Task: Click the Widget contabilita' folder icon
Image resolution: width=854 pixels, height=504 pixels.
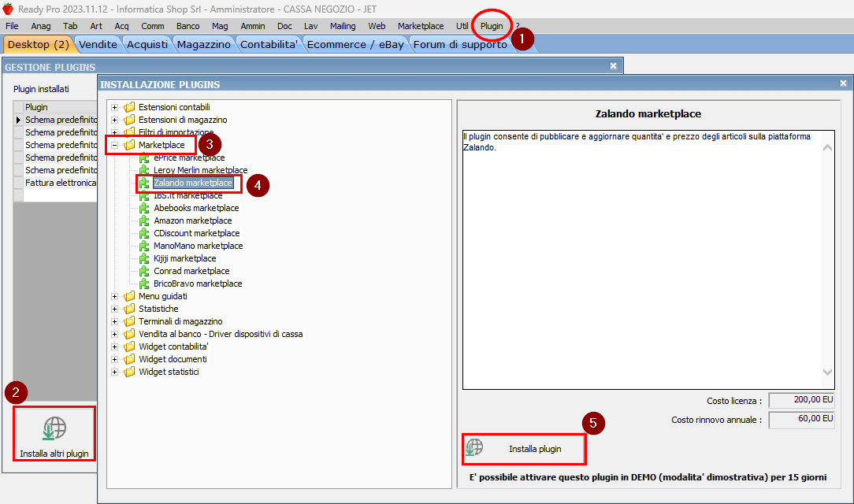Action: click(x=129, y=346)
